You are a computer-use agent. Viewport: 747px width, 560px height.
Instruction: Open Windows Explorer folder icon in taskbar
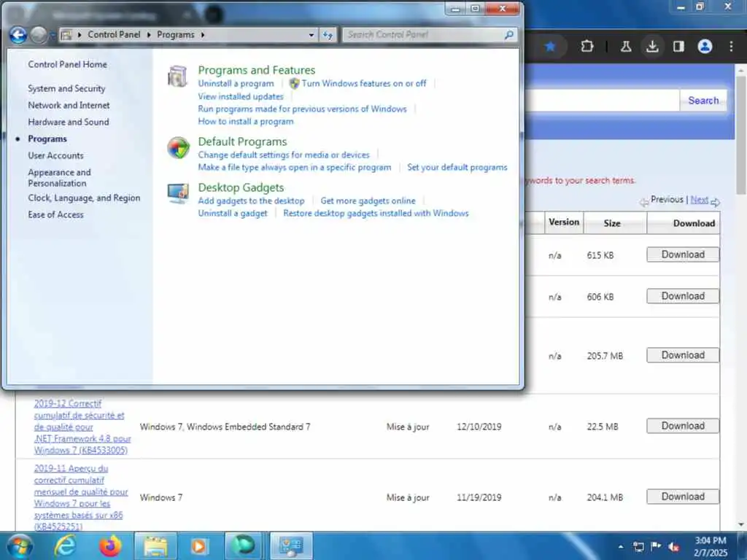[x=155, y=546]
